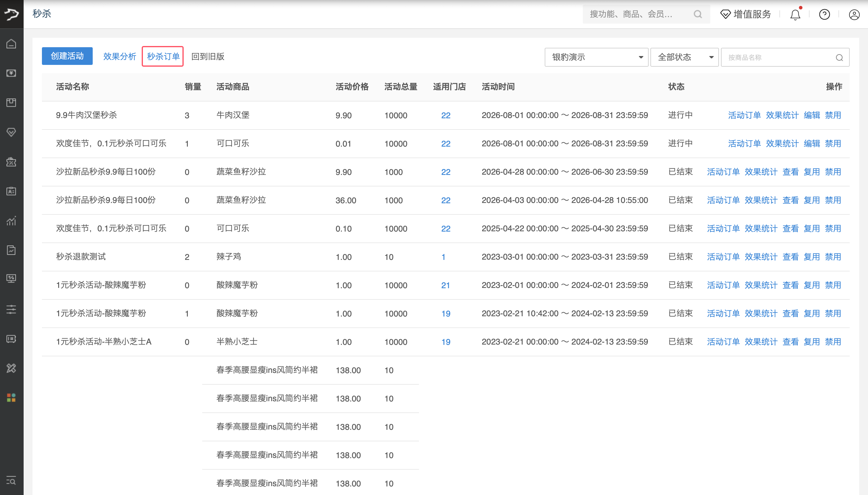The image size is (868, 495).
Task: Open the monitor percent sidebar icon
Action: tap(11, 279)
